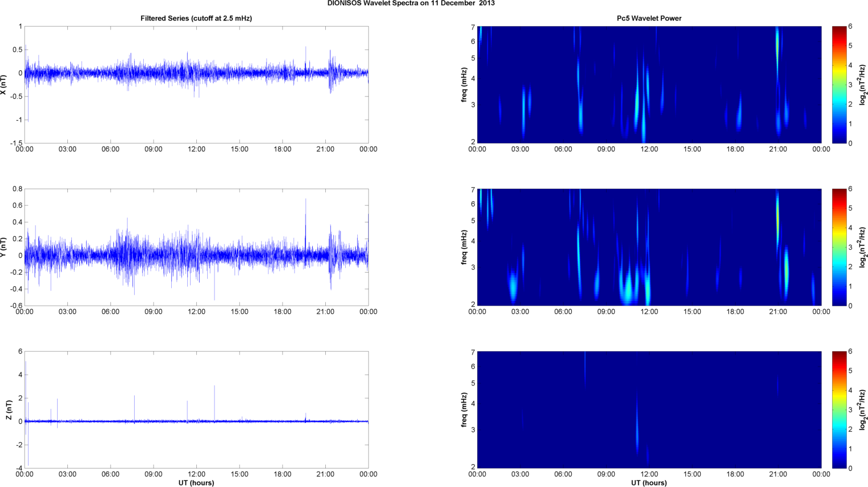Viewport: 868px width, 487px height.
Task: Click inside the Z (nT) filtered series plot
Action: click(x=196, y=409)
